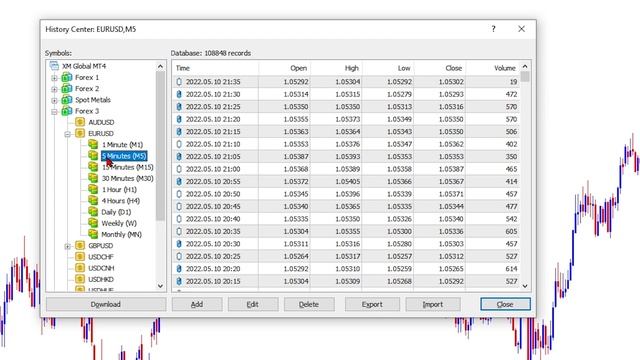
Task: Click the USDCHF symbol coin icon
Action: coord(80,257)
